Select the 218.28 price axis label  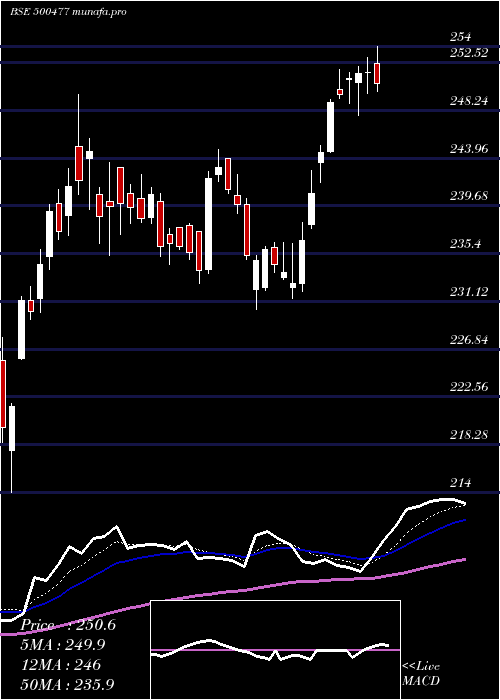click(x=469, y=434)
